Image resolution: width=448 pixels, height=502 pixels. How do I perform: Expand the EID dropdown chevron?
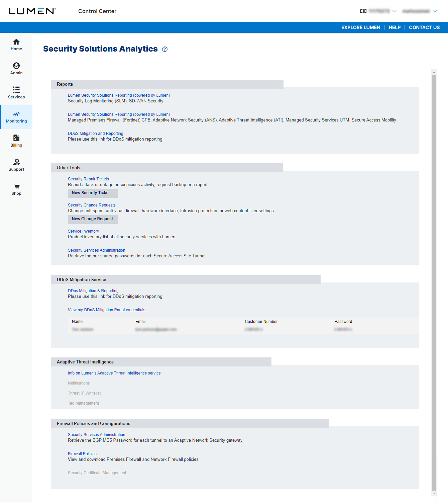[x=395, y=11]
